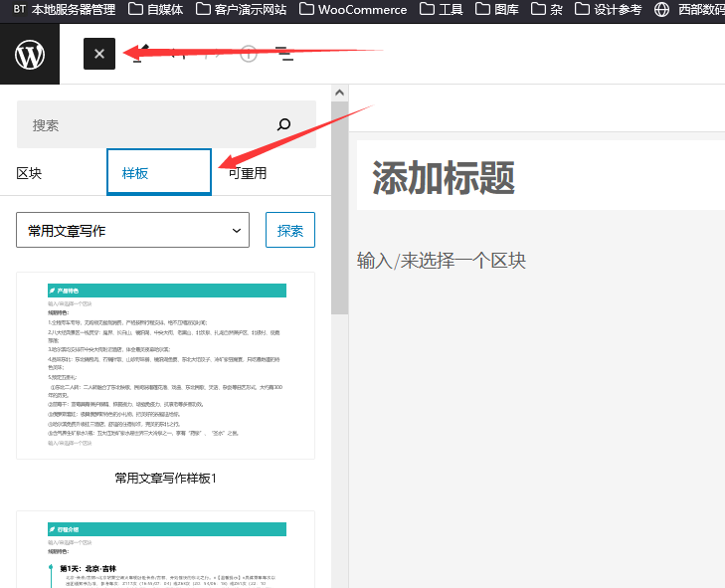Click the 输入/来选择一个区块 paragraph placeholder

[442, 261]
